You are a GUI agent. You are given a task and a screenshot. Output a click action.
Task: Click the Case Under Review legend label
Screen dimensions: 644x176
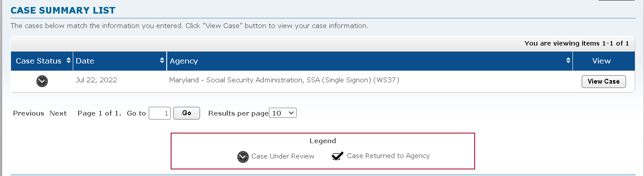[283, 156]
